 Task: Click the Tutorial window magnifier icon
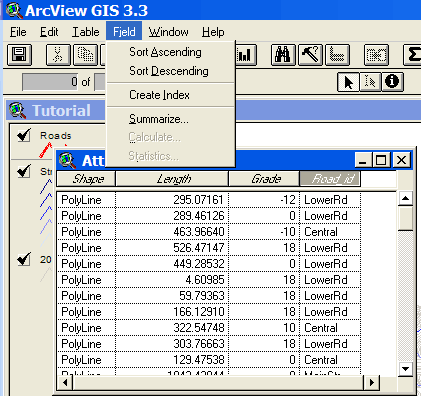18,110
